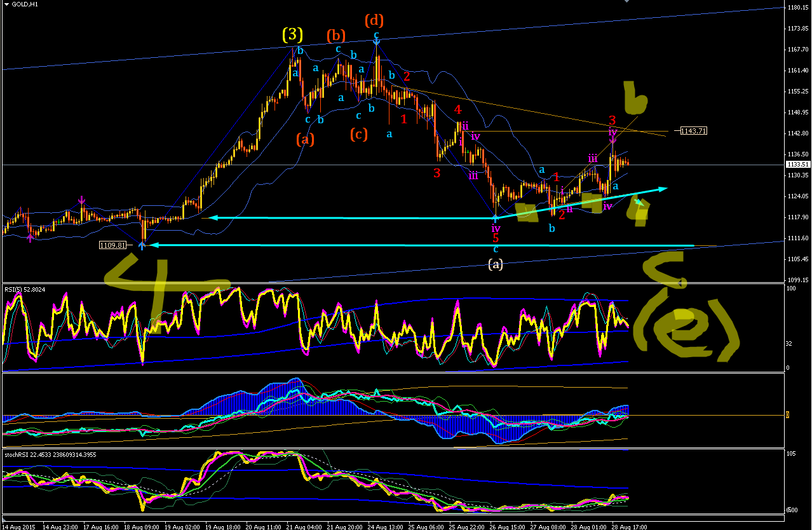This screenshot has height=530, width=812.
Task: Click the 26 Aug 15:00 time label
Action: (x=508, y=526)
